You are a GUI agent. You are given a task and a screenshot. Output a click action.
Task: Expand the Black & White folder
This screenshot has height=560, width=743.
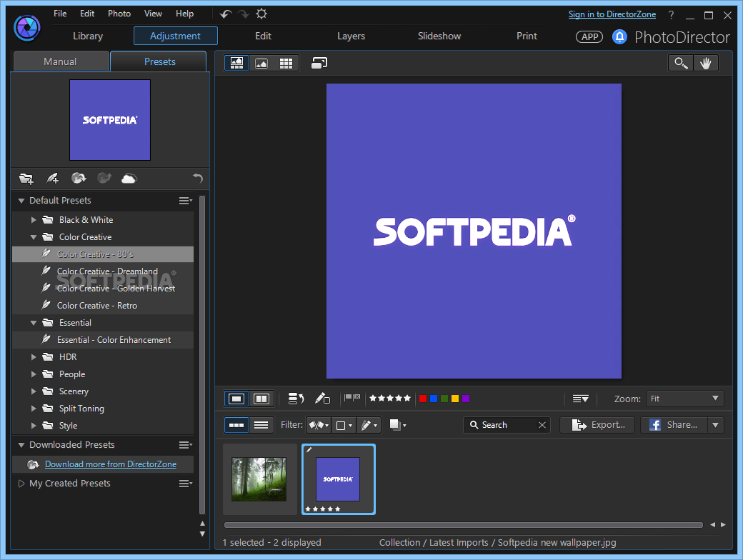coord(34,220)
